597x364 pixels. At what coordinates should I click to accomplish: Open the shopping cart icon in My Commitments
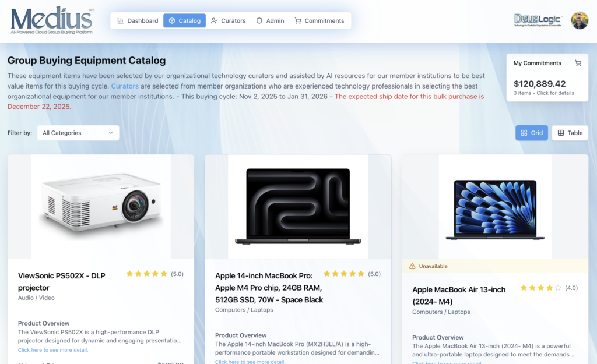coord(578,63)
